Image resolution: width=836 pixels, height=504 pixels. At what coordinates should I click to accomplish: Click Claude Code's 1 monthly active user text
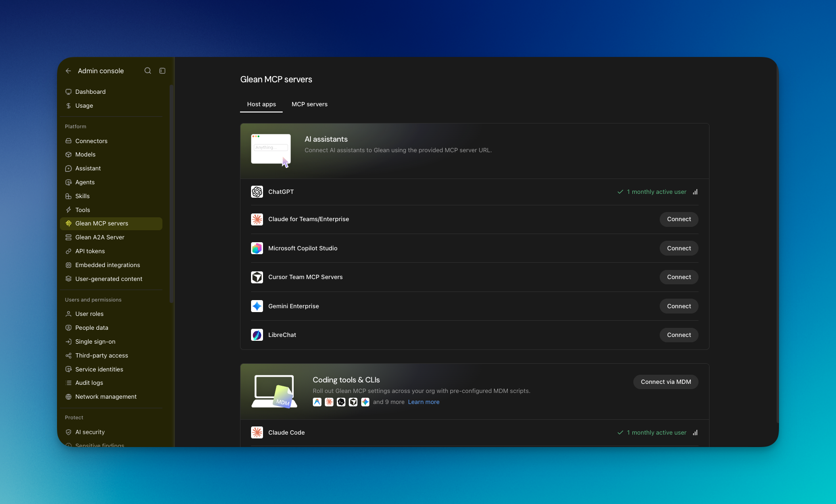[656, 433]
